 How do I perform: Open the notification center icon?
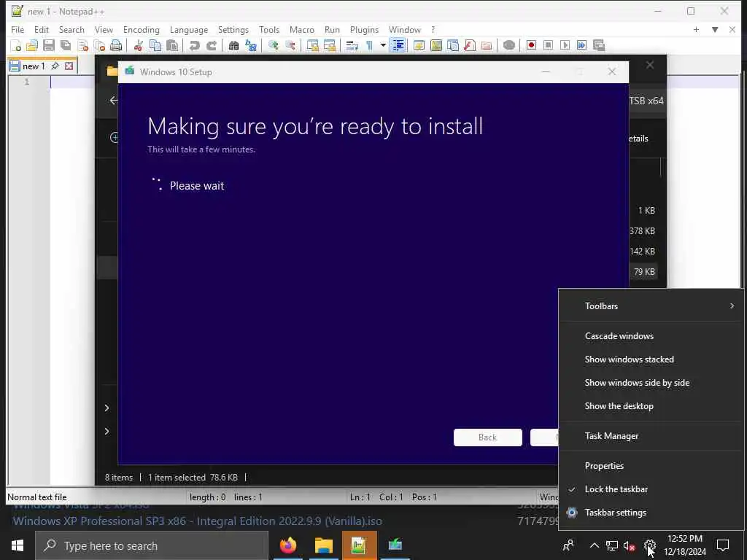tap(723, 545)
